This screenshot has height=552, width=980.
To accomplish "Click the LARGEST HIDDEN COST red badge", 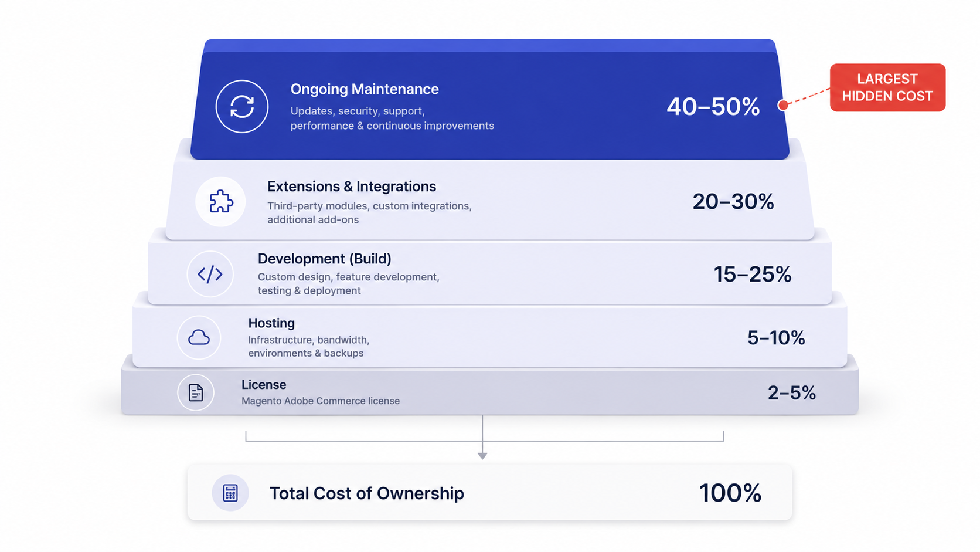I will tap(887, 87).
